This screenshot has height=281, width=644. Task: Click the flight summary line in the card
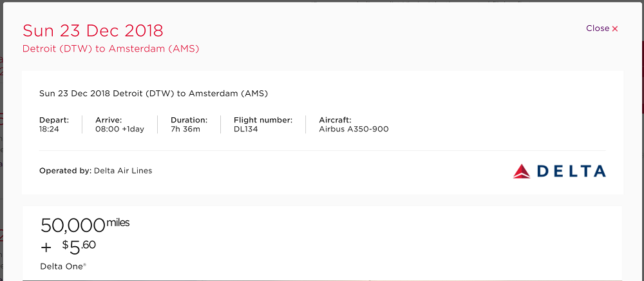click(153, 93)
